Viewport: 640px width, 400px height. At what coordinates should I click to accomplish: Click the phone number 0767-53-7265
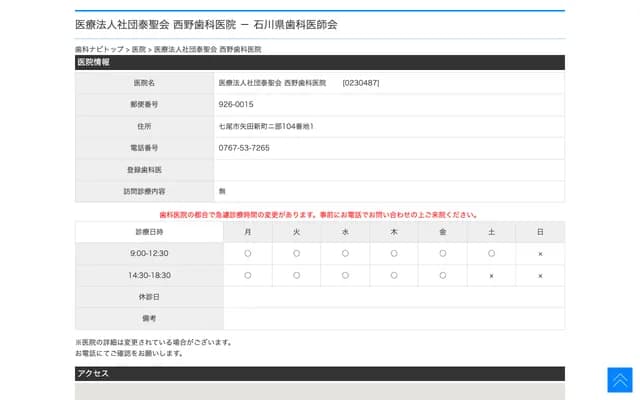[x=244, y=148]
